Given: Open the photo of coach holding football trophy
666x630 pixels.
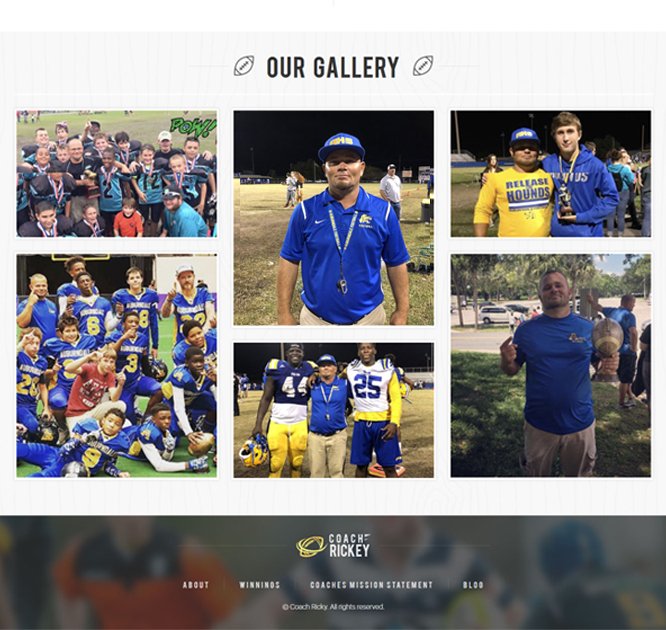Looking at the screenshot, I should click(x=550, y=366).
